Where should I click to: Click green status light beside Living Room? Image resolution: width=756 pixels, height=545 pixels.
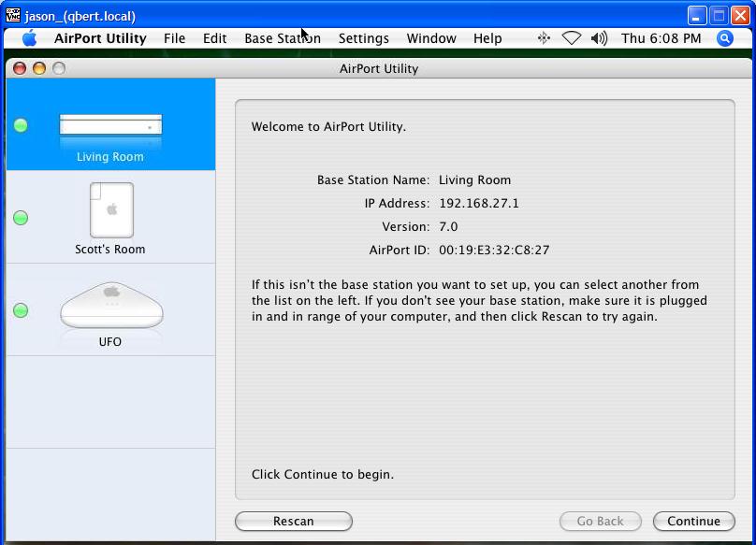(21, 125)
